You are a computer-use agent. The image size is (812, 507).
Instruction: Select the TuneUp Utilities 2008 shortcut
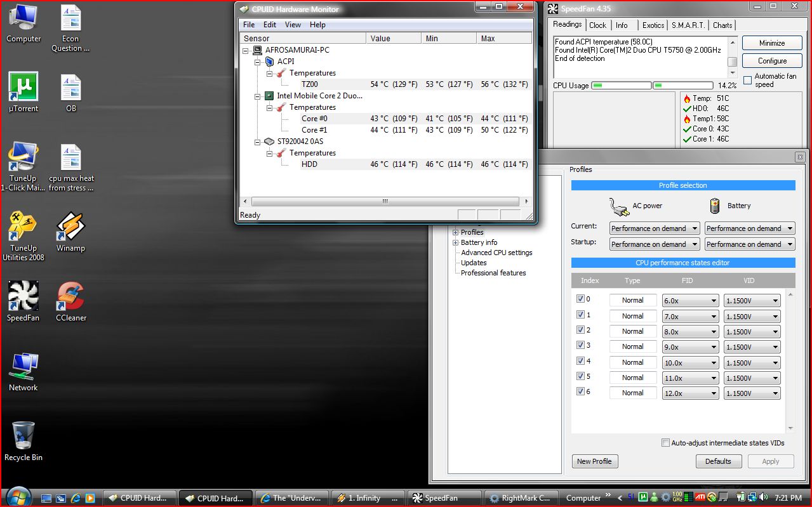coord(23,237)
